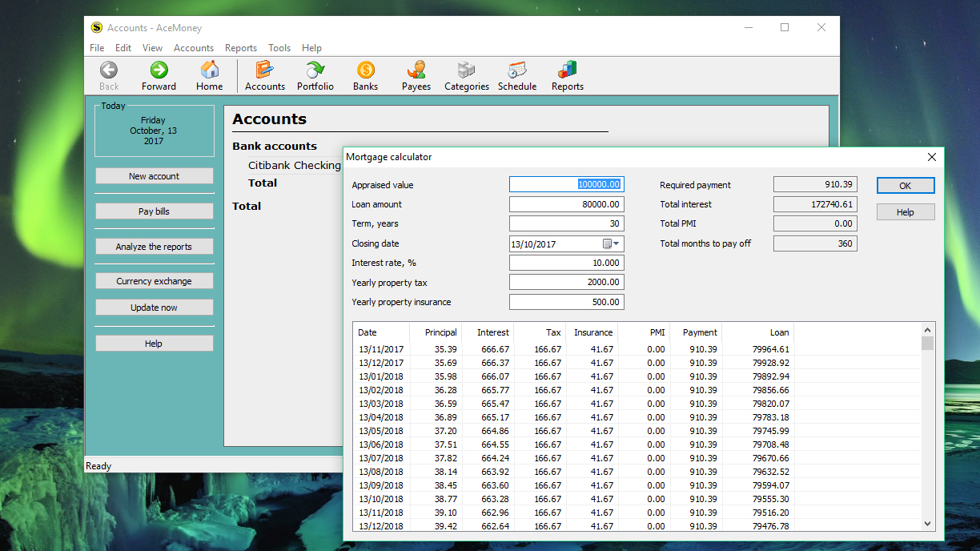Click the grayed Back arrow

click(108, 75)
